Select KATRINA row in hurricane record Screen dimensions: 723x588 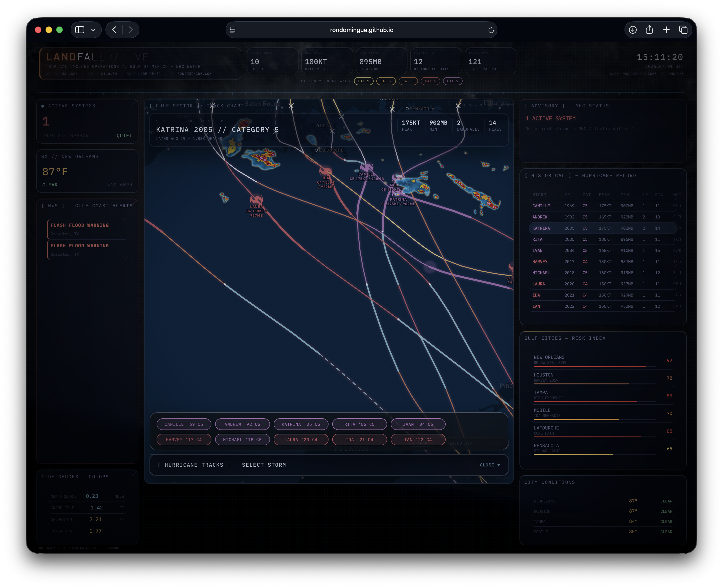coord(603,228)
